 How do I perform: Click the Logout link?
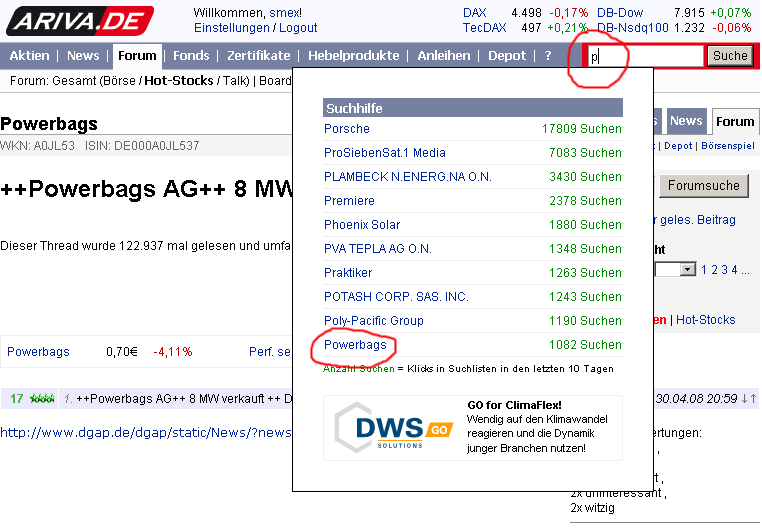(298, 28)
